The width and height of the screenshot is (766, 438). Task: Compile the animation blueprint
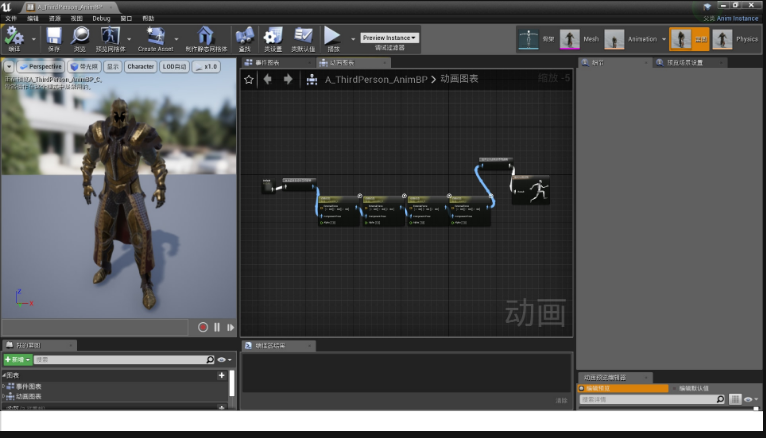click(x=14, y=39)
